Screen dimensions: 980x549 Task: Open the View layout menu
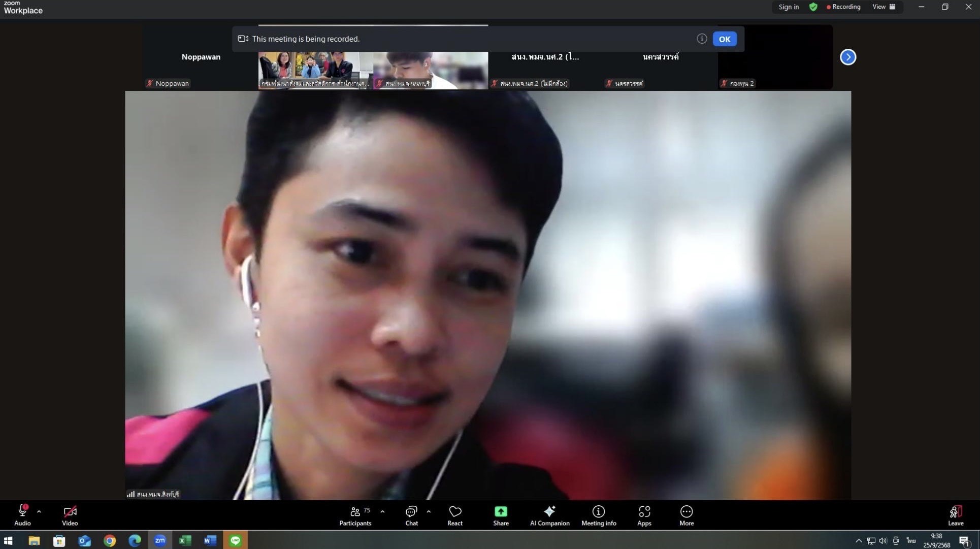pos(884,7)
